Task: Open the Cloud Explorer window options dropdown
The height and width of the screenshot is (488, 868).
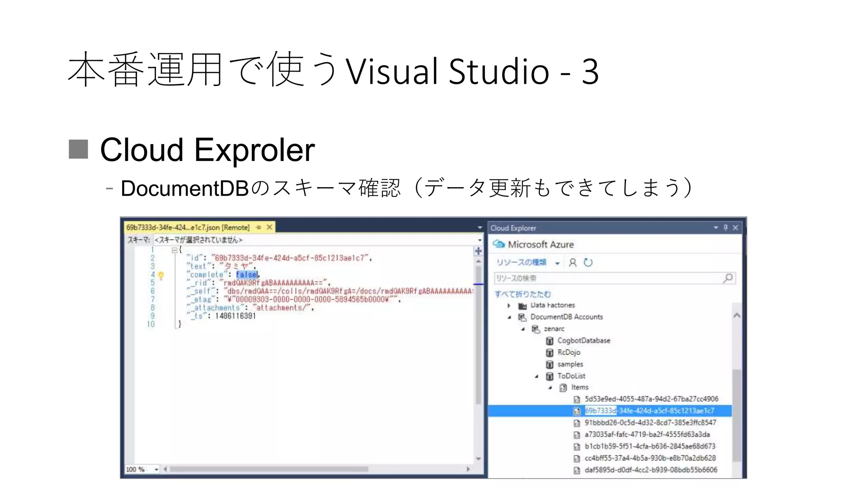Action: [x=716, y=228]
